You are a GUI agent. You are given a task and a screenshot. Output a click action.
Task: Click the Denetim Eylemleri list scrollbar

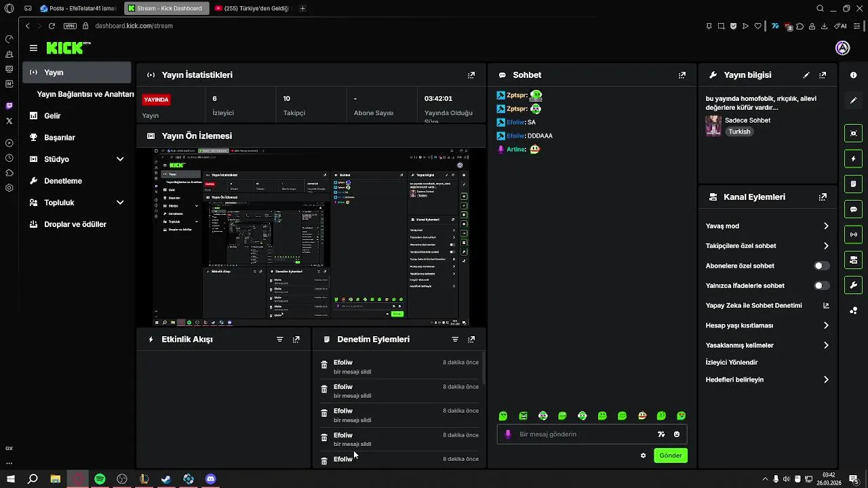[x=484, y=369]
